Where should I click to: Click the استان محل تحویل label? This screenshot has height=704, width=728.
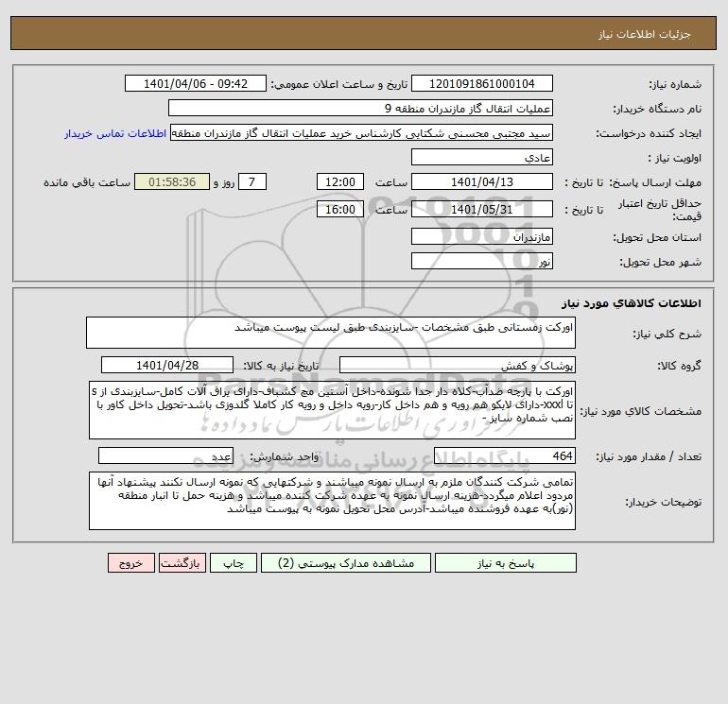657,237
